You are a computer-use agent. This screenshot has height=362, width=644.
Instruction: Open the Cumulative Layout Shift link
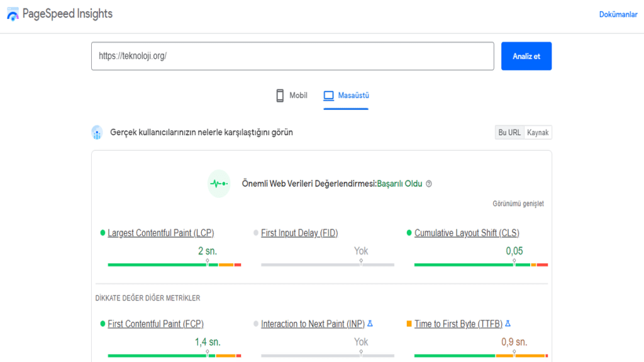(467, 233)
